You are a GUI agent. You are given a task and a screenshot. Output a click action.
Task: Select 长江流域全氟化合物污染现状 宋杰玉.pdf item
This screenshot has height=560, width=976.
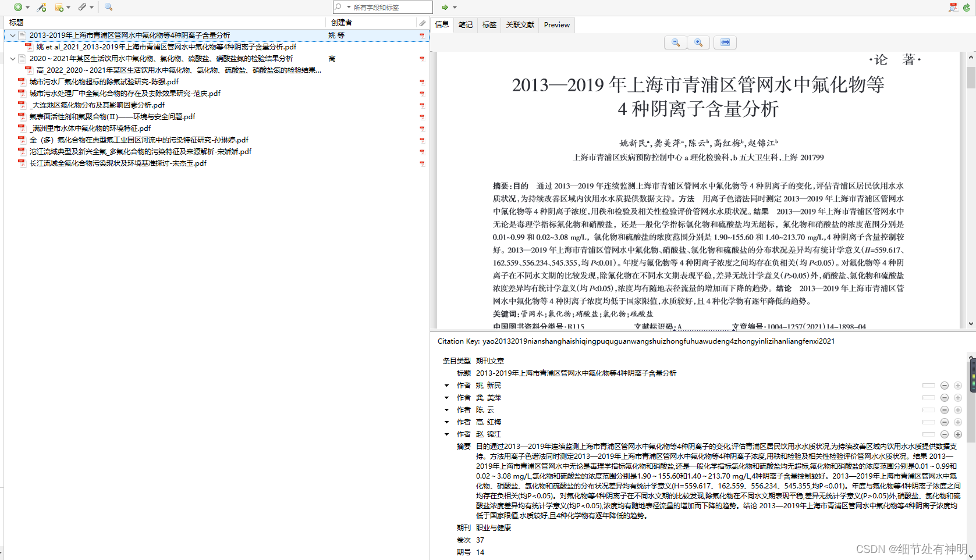click(118, 163)
